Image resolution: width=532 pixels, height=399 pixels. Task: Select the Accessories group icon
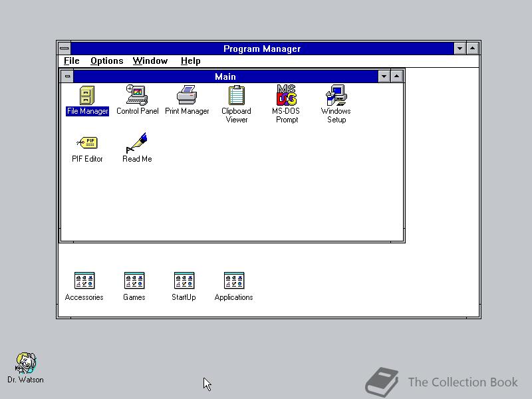(84, 281)
